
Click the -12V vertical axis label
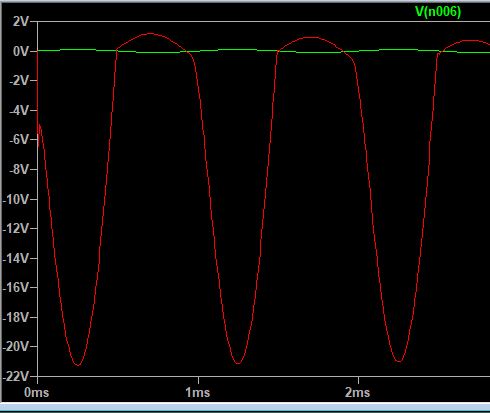point(16,229)
